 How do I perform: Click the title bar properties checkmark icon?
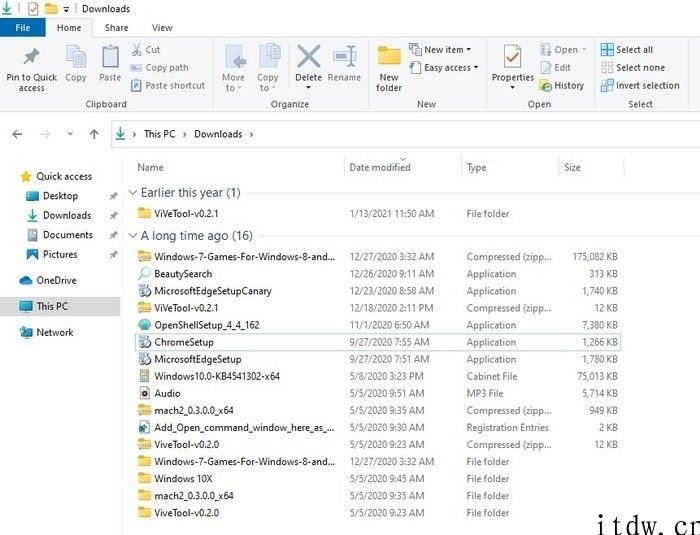[33, 8]
